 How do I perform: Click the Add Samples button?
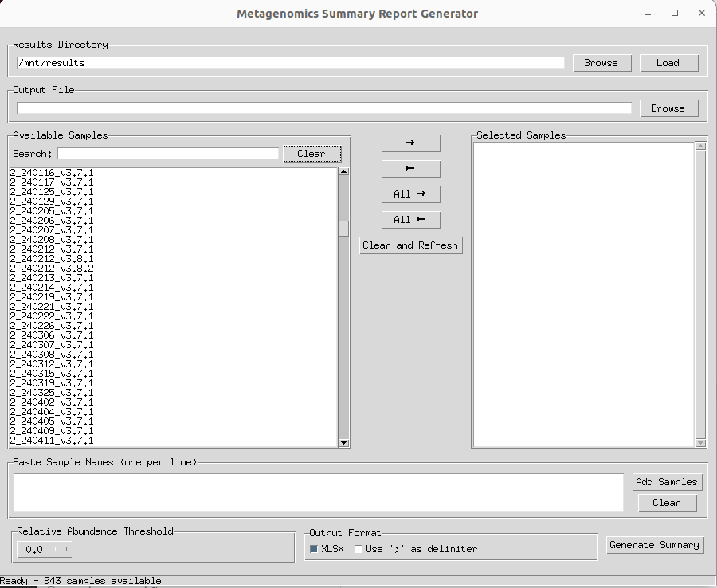pos(666,481)
